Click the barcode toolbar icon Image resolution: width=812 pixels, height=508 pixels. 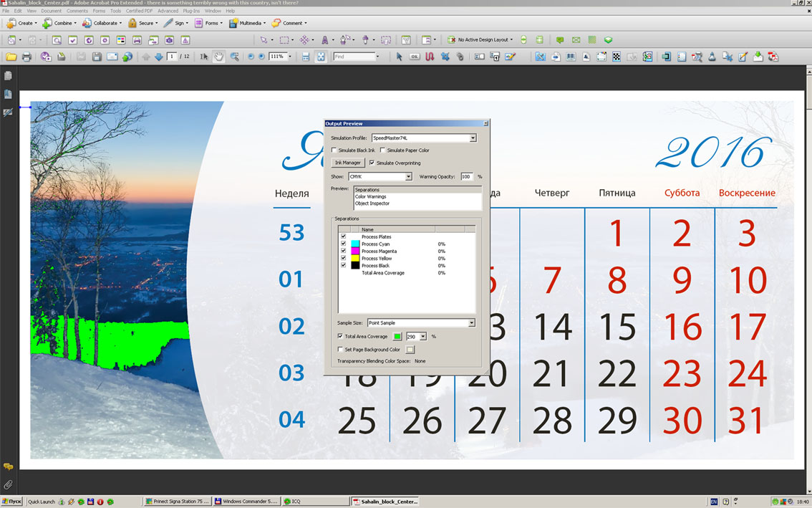pos(571,57)
